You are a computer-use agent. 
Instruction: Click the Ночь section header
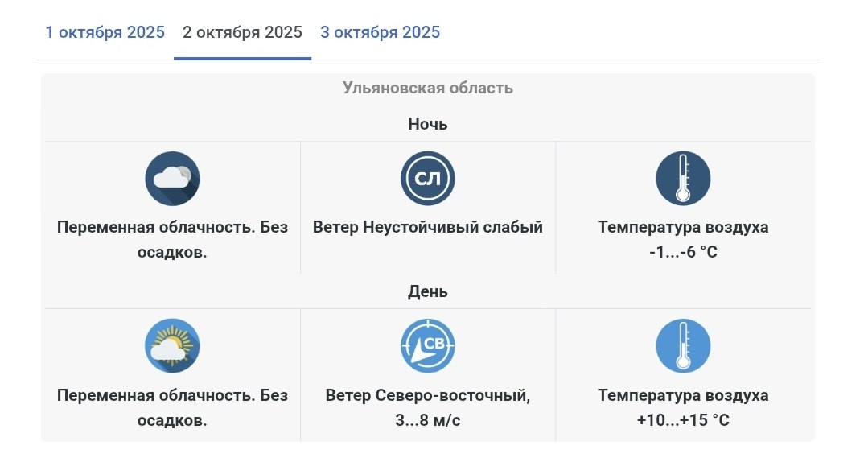coord(428,124)
